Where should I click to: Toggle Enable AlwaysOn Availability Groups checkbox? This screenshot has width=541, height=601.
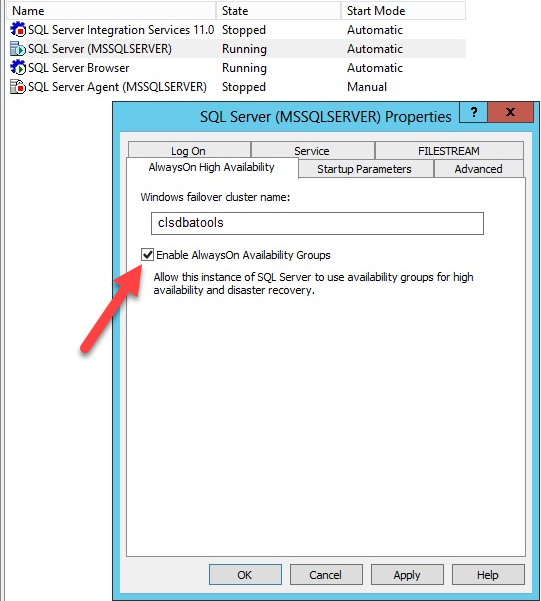147,255
